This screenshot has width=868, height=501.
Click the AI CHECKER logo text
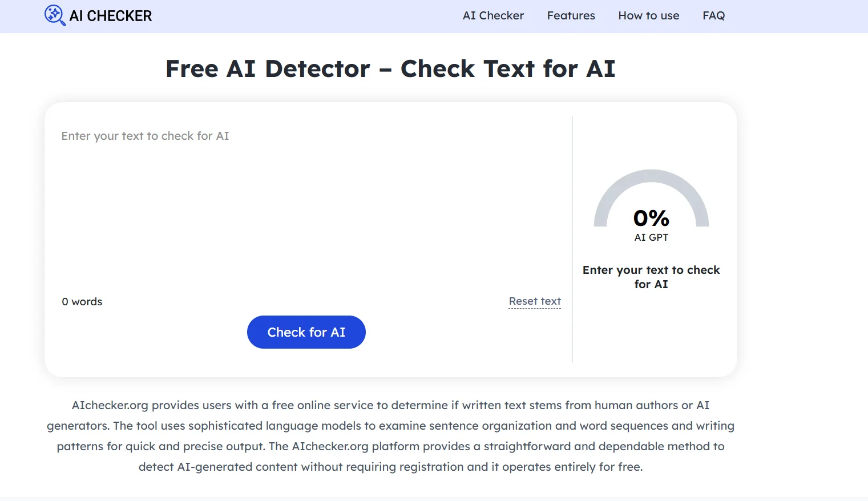110,15
